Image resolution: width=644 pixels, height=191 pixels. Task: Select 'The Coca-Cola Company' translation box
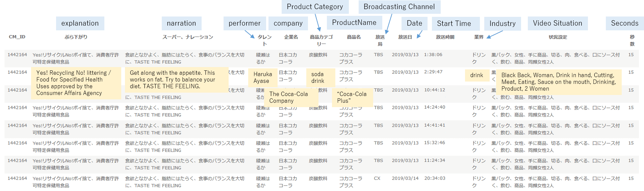point(289,97)
